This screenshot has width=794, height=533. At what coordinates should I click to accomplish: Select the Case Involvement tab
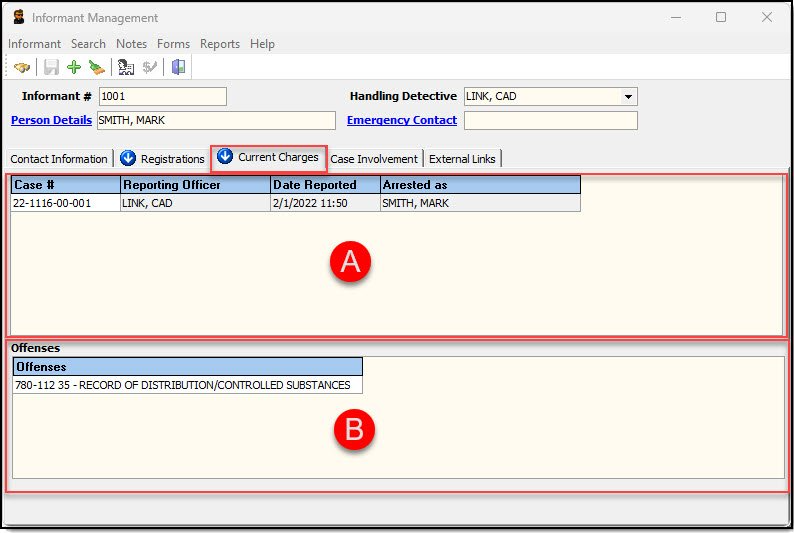pos(375,159)
